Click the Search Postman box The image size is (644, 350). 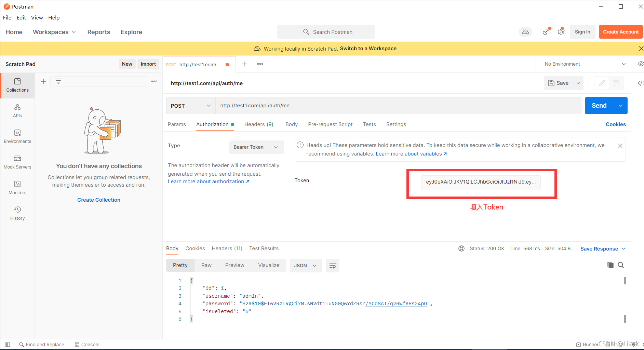point(326,32)
